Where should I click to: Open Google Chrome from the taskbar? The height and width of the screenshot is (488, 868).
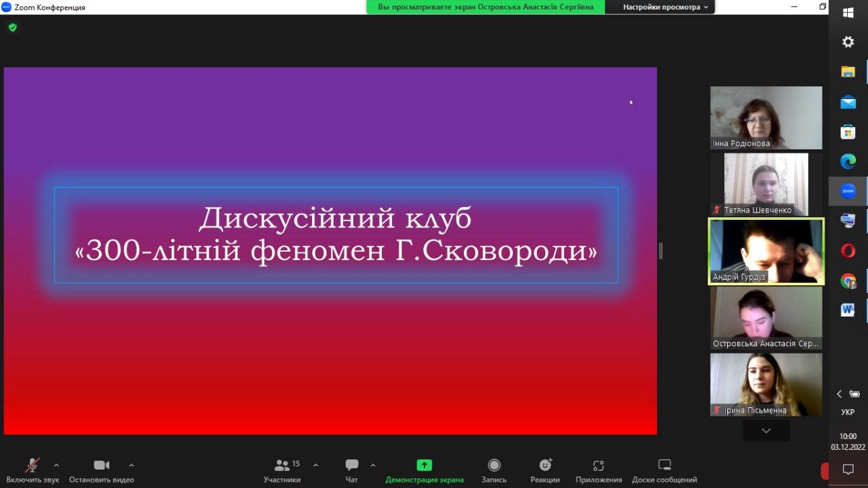click(x=848, y=281)
